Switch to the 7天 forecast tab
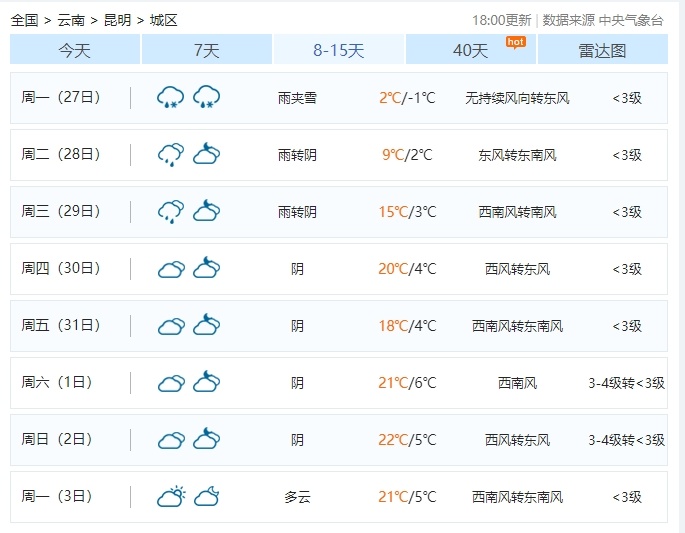Screen dimensions: 685x533 pyautogui.click(x=207, y=50)
